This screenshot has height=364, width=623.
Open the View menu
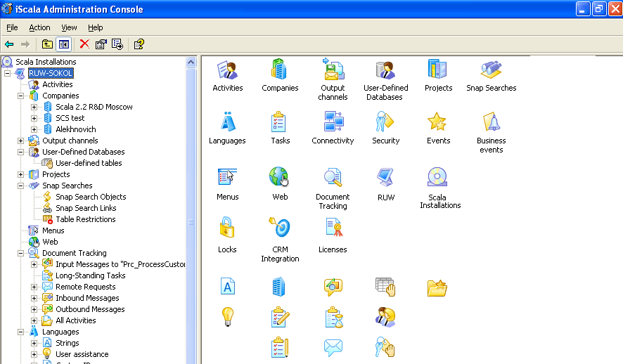[x=69, y=27]
